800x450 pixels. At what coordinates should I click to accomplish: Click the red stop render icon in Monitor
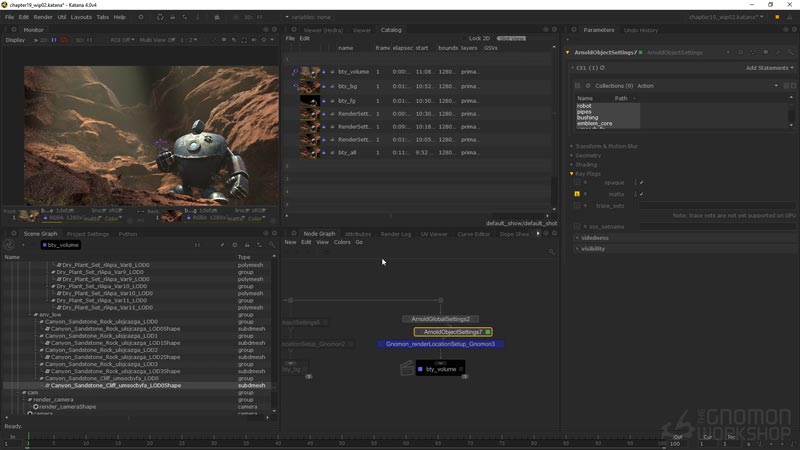pos(64,40)
